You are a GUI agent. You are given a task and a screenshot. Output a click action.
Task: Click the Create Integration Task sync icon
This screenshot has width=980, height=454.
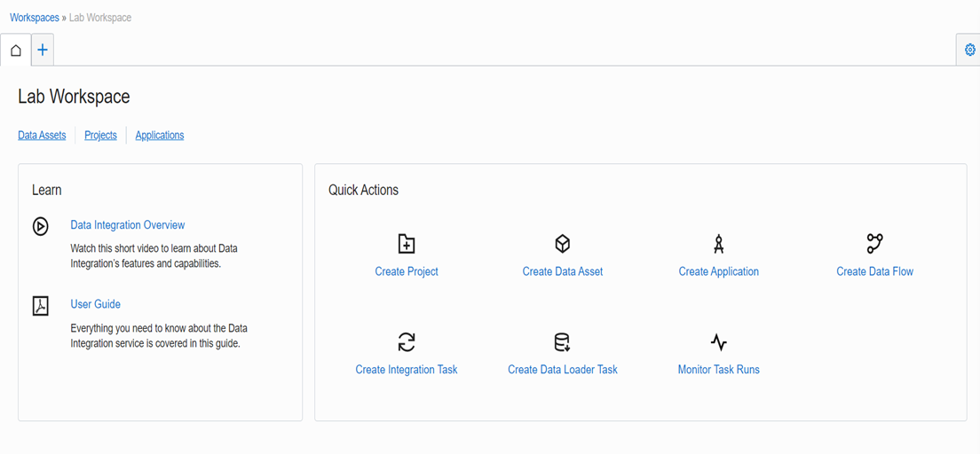(407, 342)
